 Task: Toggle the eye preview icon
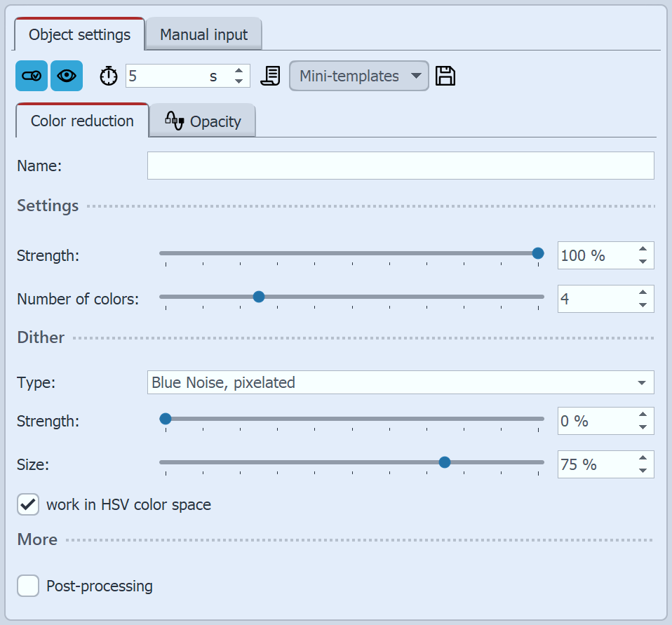click(67, 76)
